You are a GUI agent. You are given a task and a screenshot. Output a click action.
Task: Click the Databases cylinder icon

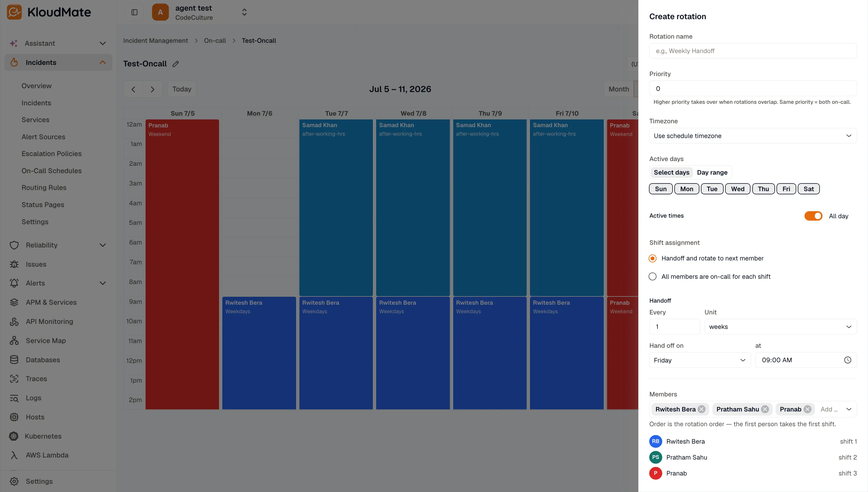click(14, 360)
